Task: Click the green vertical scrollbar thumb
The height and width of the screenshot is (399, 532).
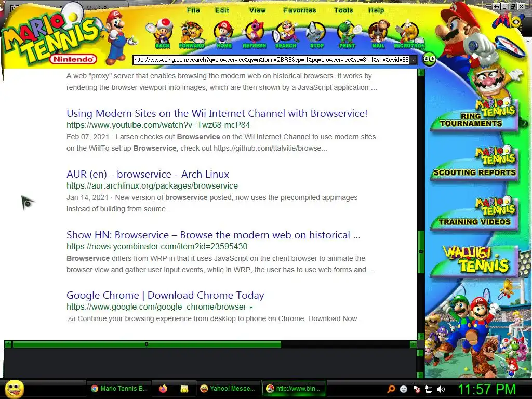Action: pos(421,252)
